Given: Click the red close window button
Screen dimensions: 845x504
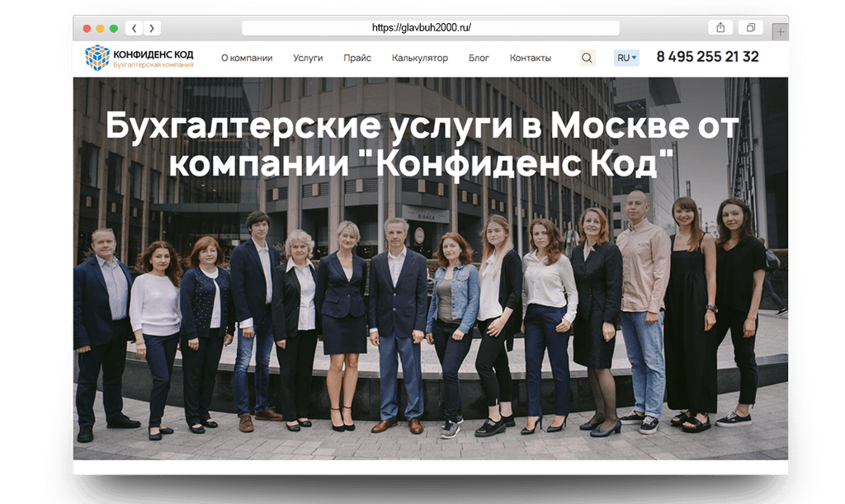Looking at the screenshot, I should click(87, 29).
